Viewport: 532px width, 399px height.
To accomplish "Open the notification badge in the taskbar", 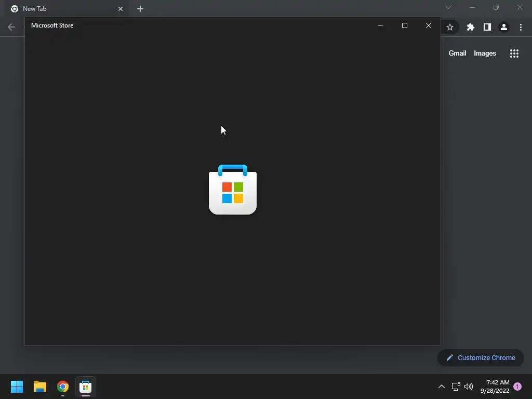I will 517,387.
